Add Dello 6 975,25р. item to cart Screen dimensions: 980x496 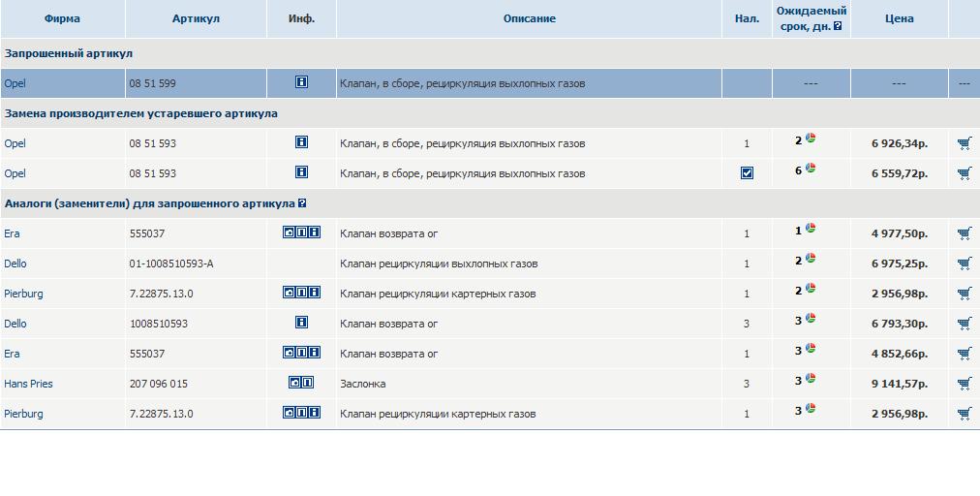click(x=964, y=263)
